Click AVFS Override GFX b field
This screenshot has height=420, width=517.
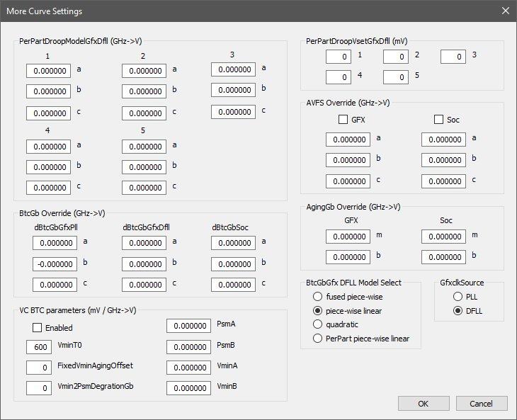pyautogui.click(x=348, y=160)
